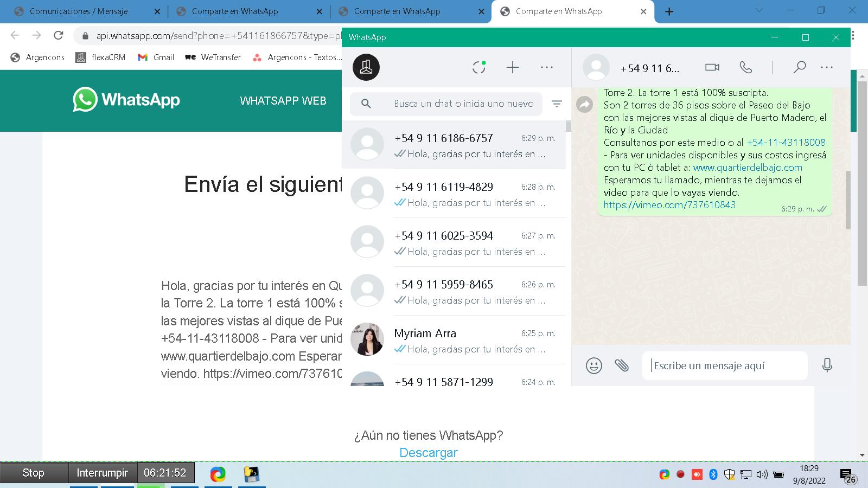
Task: Open Argencons - Textos bookmark
Action: pyautogui.click(x=297, y=57)
